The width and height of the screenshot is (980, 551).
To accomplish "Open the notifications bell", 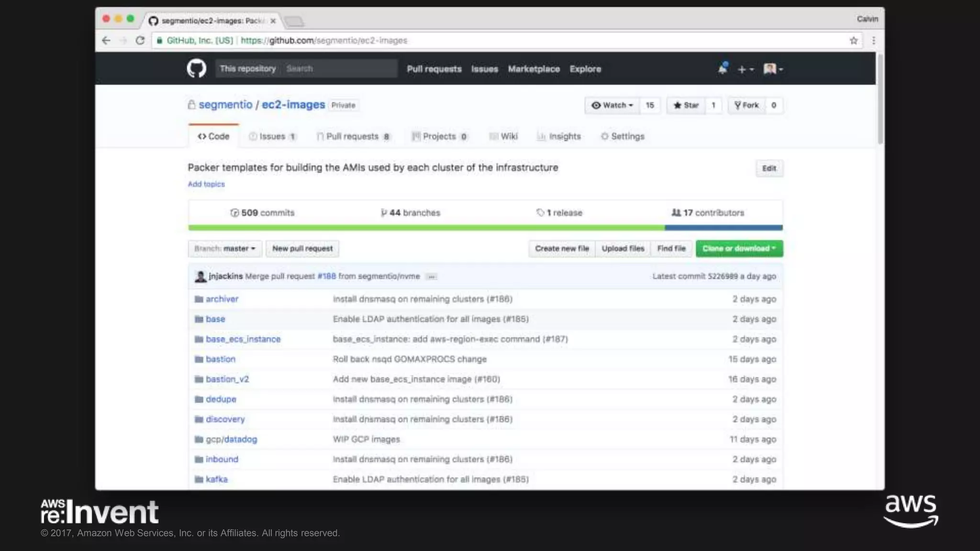I will (723, 68).
